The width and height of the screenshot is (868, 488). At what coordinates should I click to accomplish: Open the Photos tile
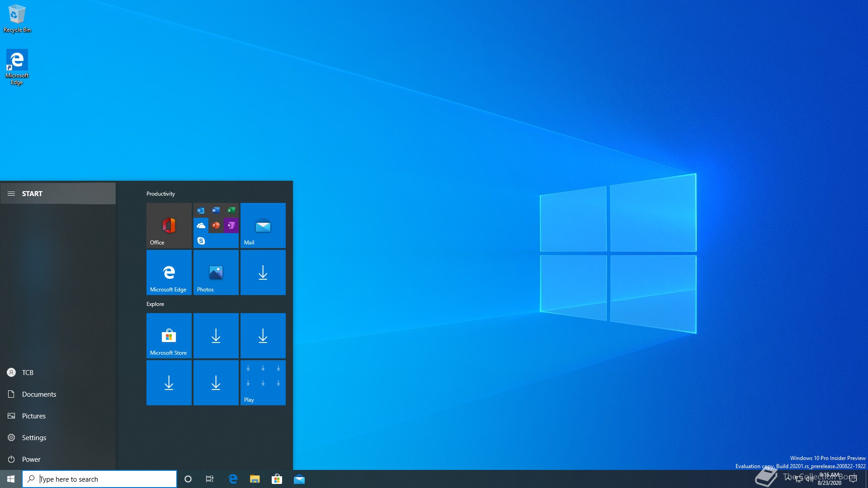[x=216, y=272]
